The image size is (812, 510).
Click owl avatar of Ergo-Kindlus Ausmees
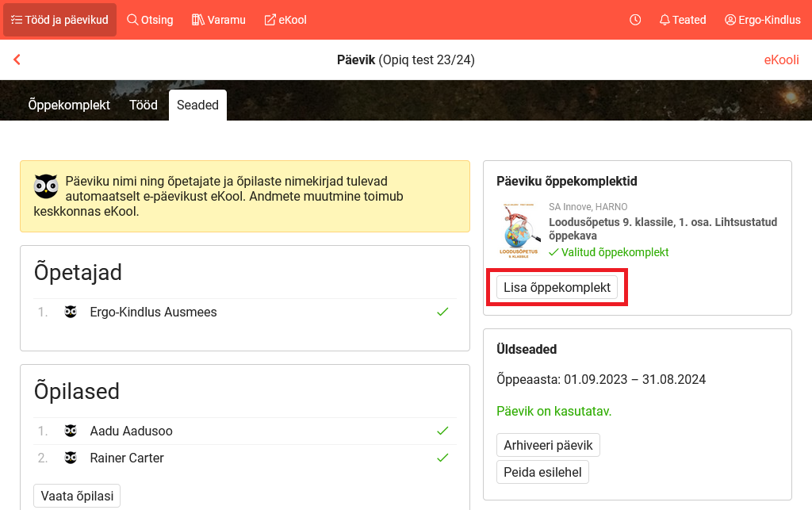pyautogui.click(x=71, y=313)
